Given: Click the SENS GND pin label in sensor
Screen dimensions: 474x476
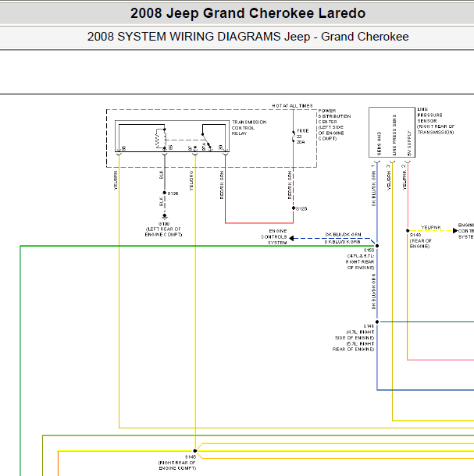Looking at the screenshot, I should [379, 144].
